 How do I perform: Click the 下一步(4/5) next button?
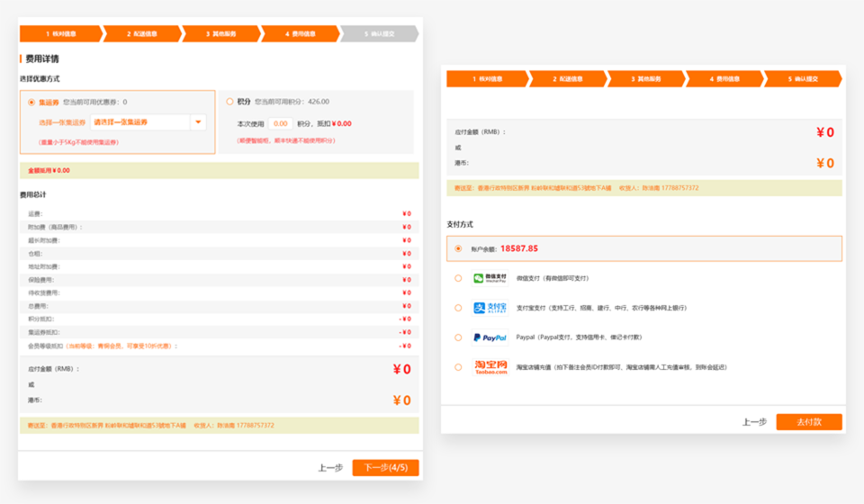pyautogui.click(x=385, y=468)
